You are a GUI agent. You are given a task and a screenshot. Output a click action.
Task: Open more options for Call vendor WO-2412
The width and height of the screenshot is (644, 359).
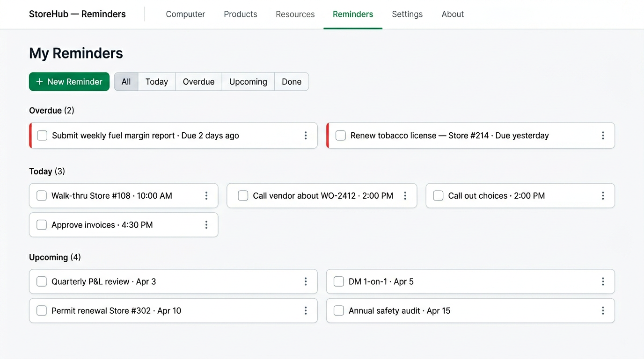(x=405, y=196)
